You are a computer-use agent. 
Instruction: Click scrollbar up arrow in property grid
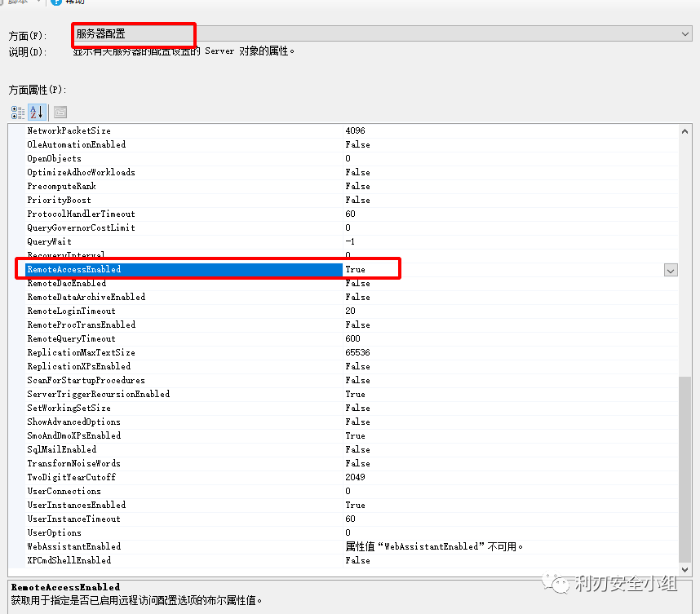[685, 131]
